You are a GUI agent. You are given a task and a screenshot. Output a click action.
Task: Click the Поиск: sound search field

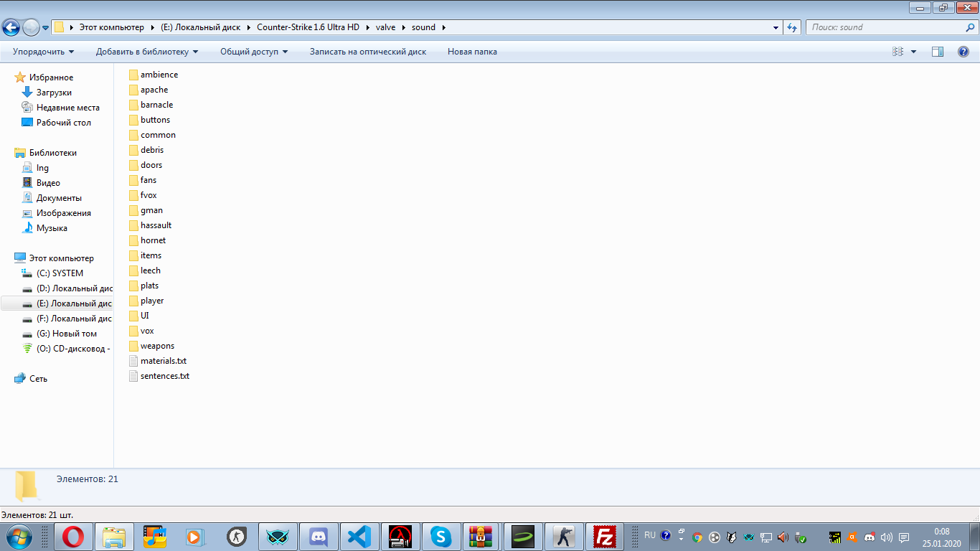point(892,27)
